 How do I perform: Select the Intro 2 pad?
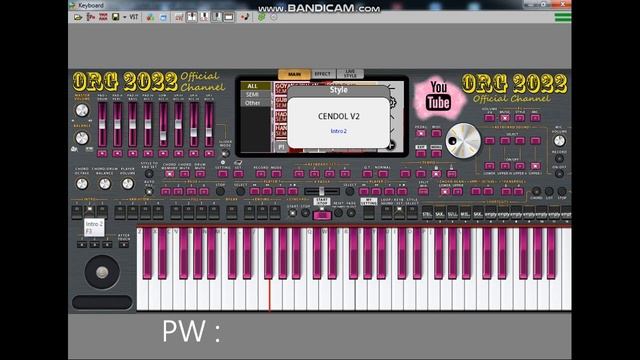89,212
